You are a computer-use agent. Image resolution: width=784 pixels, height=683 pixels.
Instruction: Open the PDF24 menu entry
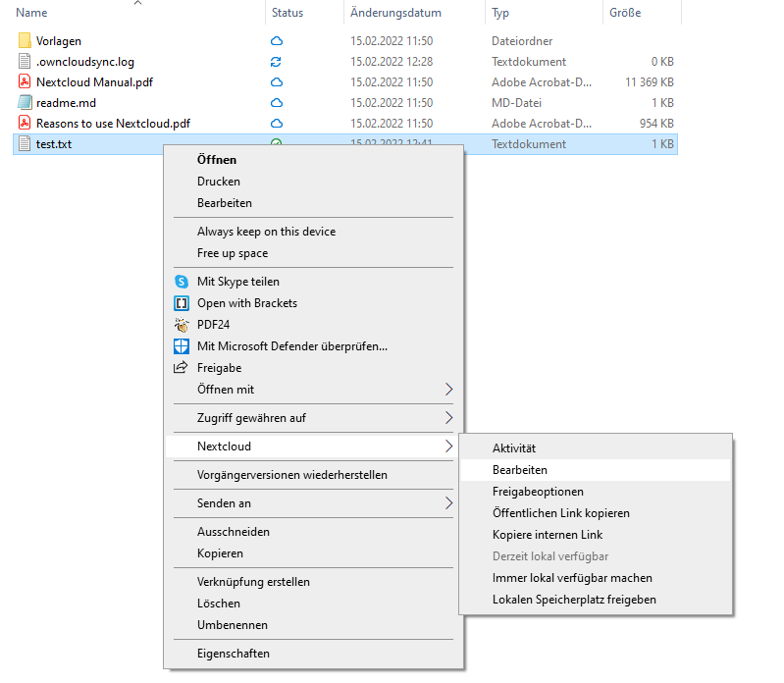click(313, 325)
